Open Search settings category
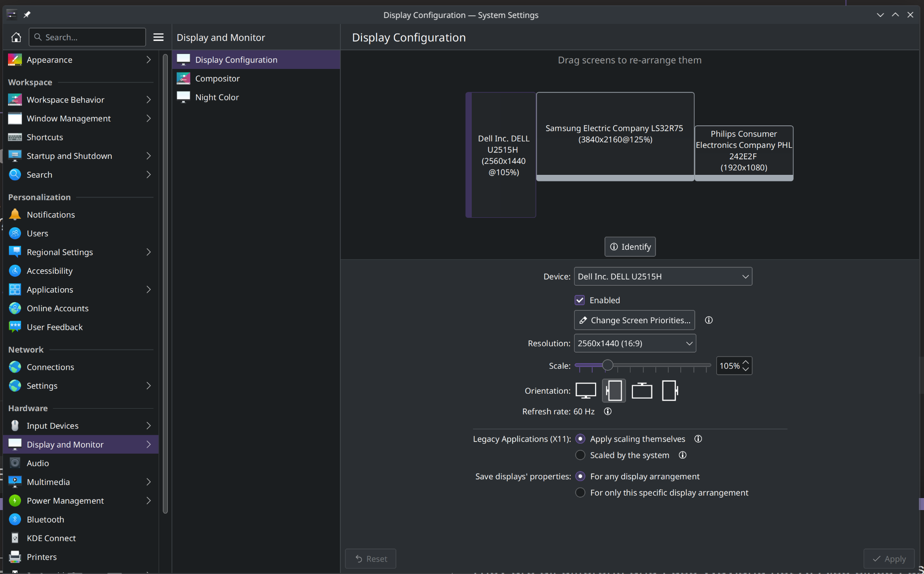Image resolution: width=924 pixels, height=574 pixels. (x=81, y=175)
